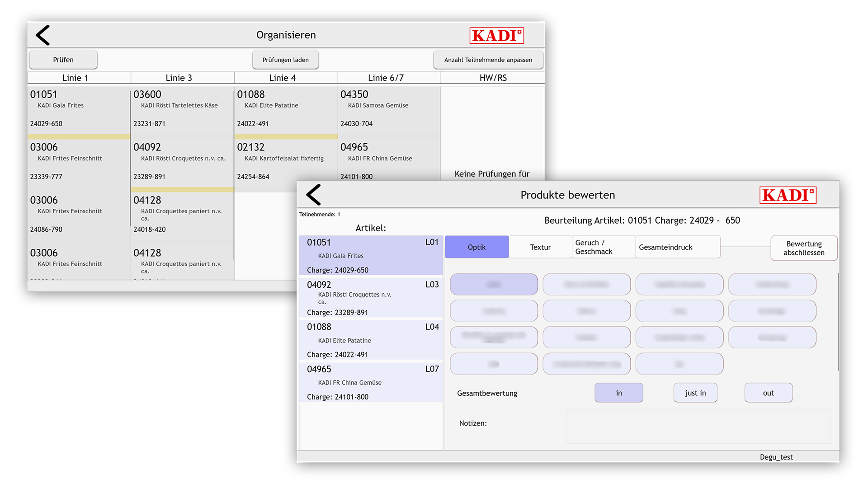Viewport: 868px width, 488px height.
Task: Click inside the Notizen text field
Action: (x=698, y=425)
